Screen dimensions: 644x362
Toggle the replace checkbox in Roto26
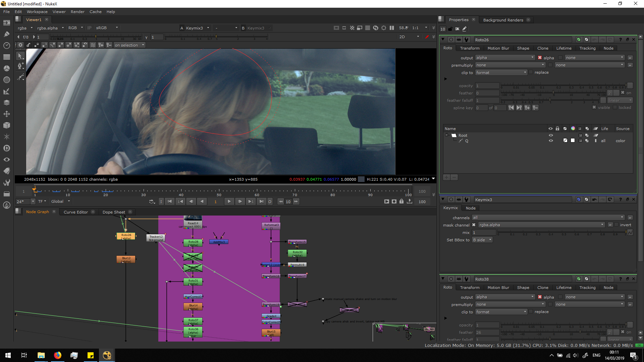coord(531,72)
